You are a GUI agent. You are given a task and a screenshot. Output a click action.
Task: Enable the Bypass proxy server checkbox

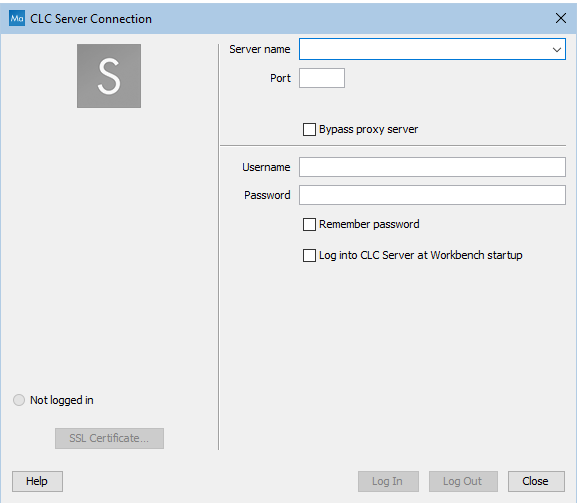309,130
